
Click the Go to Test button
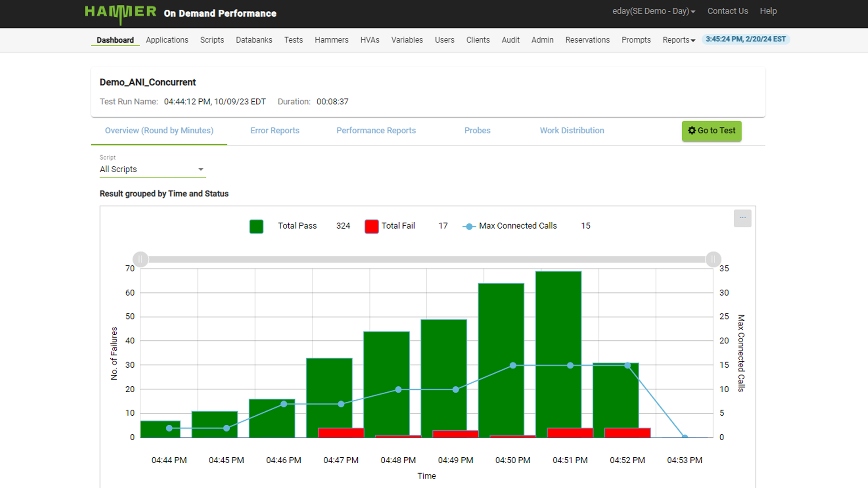click(x=711, y=131)
